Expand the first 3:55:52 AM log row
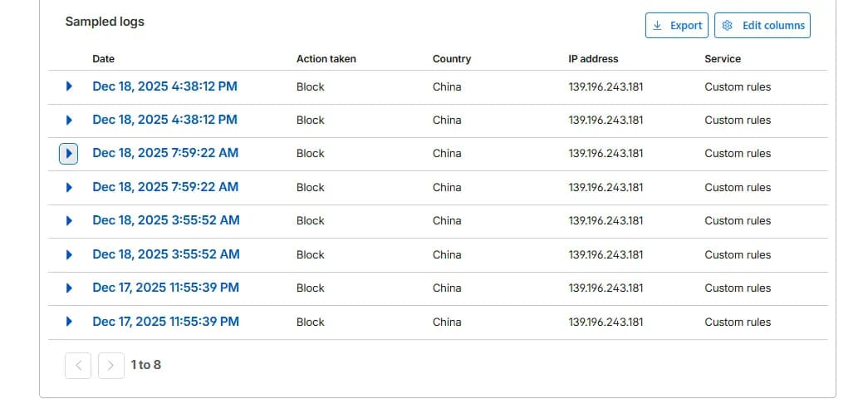The image size is (868, 399). pos(69,220)
